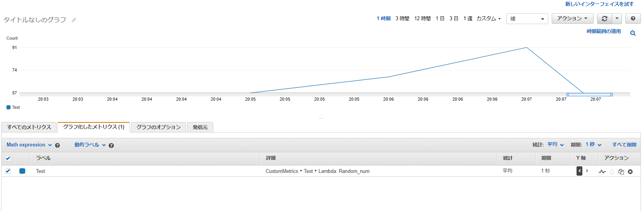Select the 3 日 time range

pos(454,19)
